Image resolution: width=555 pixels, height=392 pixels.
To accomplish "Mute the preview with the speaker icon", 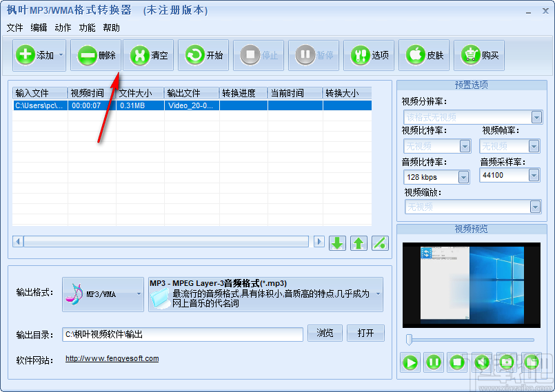I will [481, 362].
